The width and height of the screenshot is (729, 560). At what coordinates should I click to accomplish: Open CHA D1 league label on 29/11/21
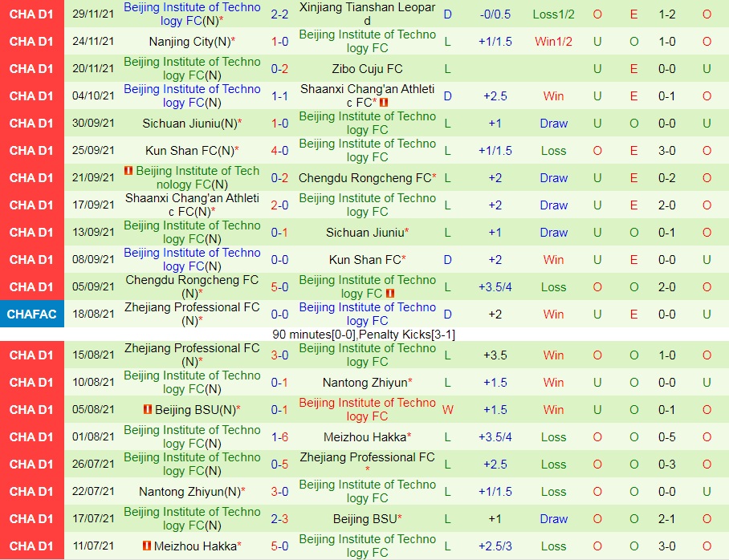[31, 14]
